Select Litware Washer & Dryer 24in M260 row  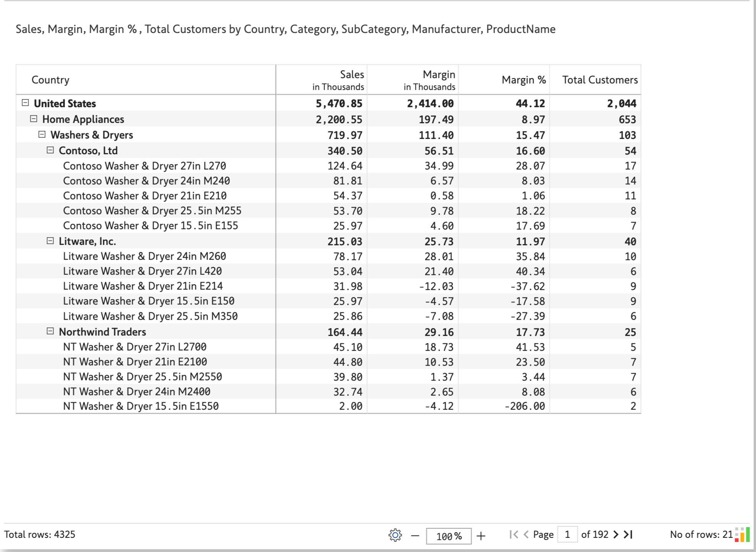328,256
